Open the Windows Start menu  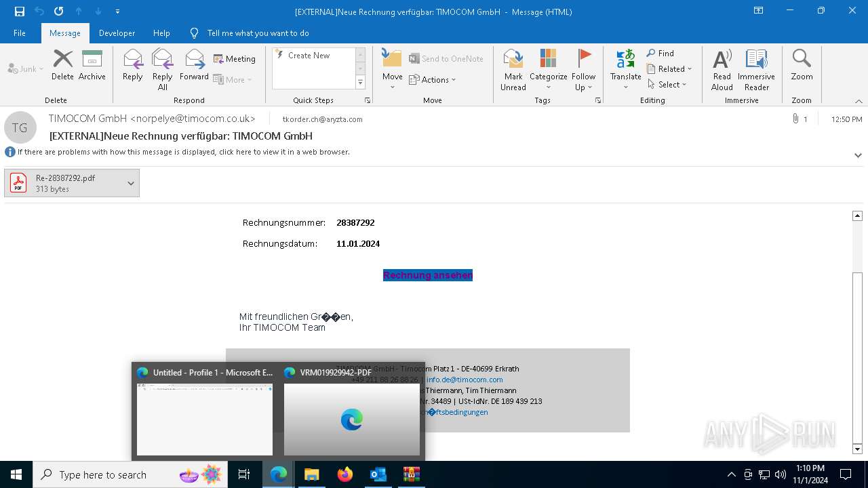pyautogui.click(x=16, y=474)
